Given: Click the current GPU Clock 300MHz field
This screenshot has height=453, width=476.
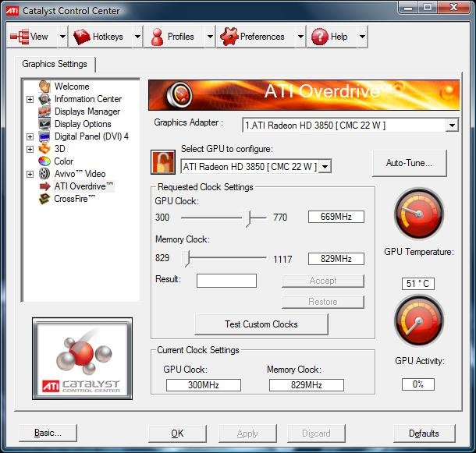Looking at the screenshot, I should (x=204, y=385).
